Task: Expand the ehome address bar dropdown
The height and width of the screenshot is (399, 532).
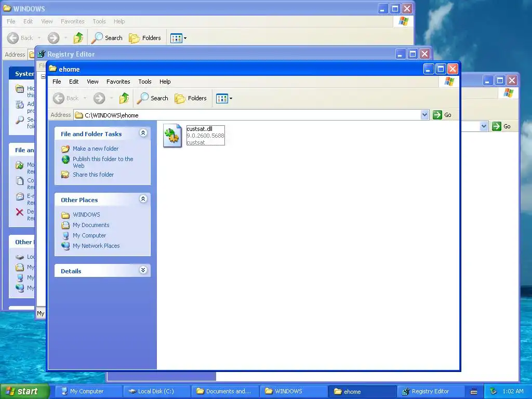Action: click(424, 115)
